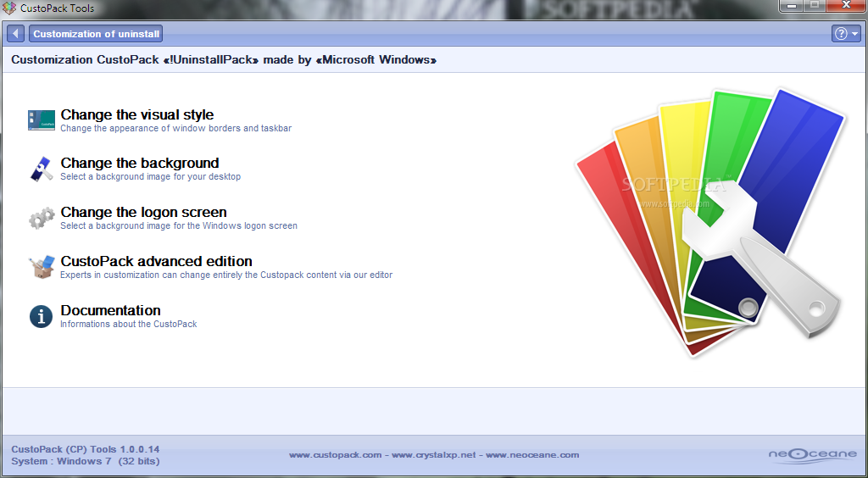The width and height of the screenshot is (868, 478).
Task: Click the neoceane logo
Action: [813, 455]
